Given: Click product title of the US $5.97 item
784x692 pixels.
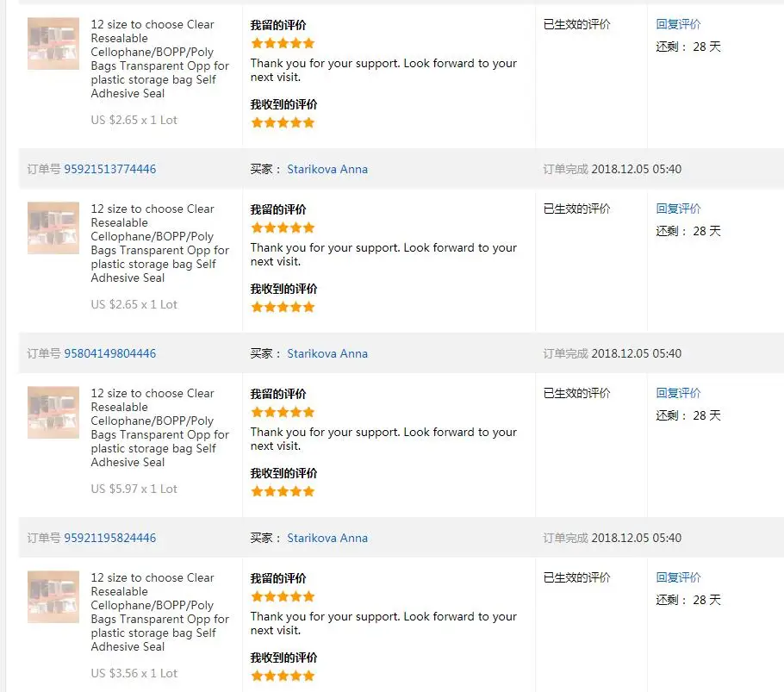Looking at the screenshot, I should 159,427.
